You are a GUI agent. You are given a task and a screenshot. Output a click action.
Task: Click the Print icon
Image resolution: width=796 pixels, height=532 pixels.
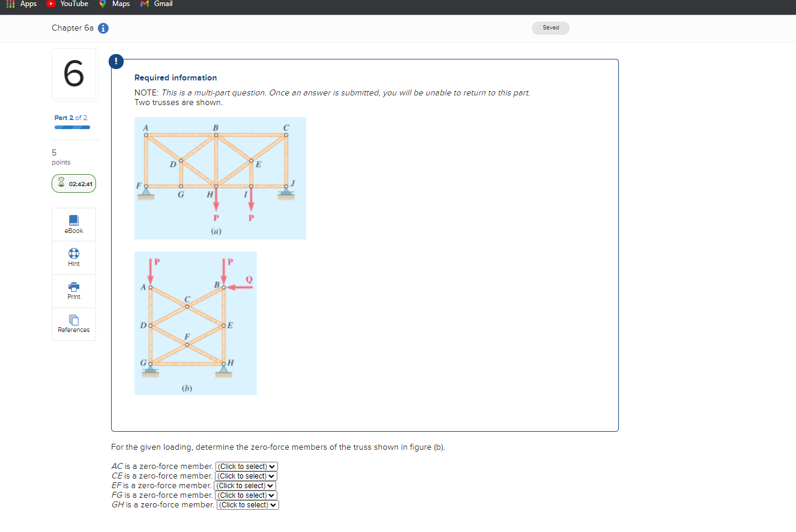pos(74,291)
